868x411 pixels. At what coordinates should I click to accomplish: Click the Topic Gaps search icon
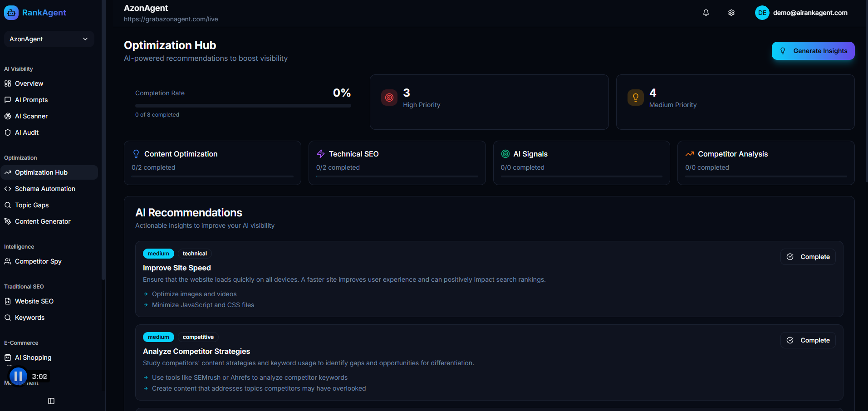tap(8, 205)
